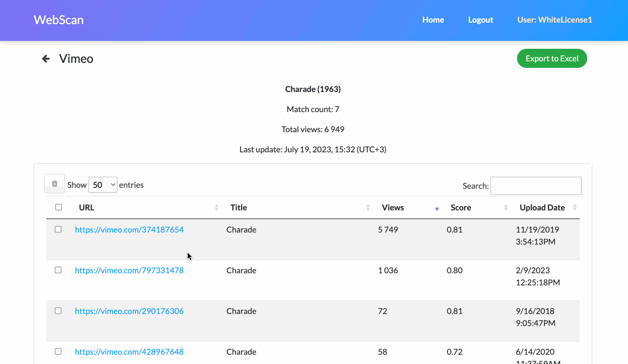Viewport: 628px width, 364px height.
Task: Check the checkbox for the 5 749 views row
Action: tap(58, 229)
